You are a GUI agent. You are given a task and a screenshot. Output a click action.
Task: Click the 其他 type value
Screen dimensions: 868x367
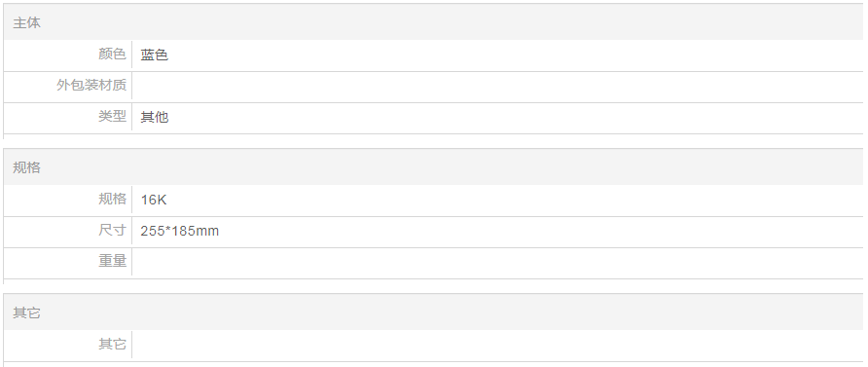(155, 117)
